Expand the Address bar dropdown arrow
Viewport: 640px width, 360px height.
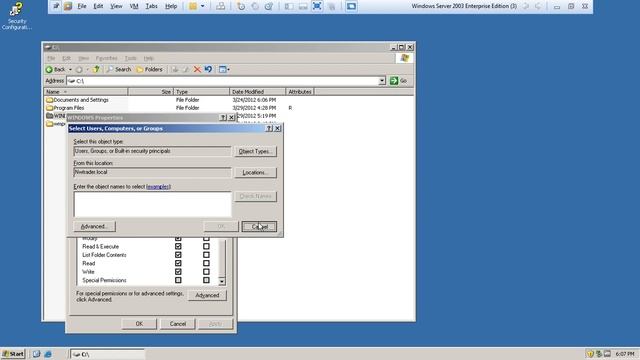point(382,81)
